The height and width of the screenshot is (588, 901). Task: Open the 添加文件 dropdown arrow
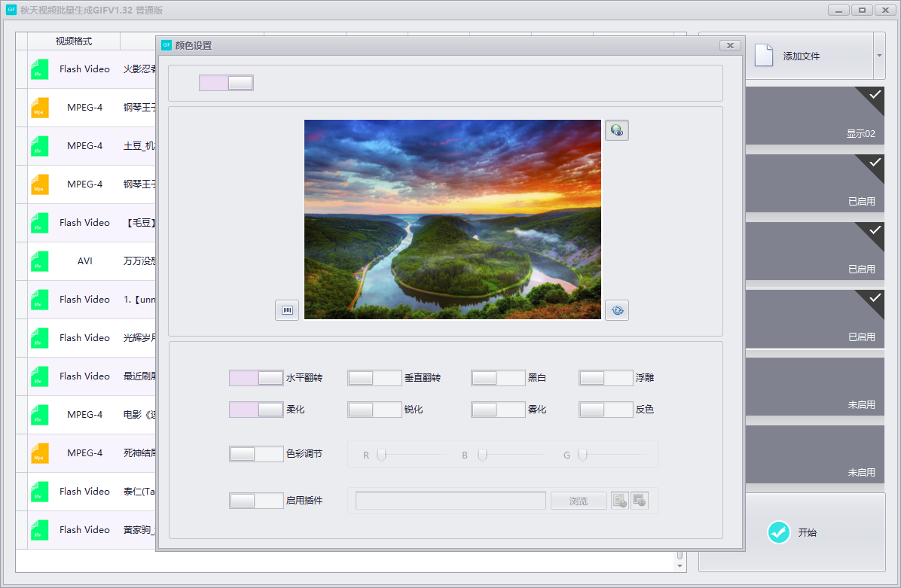point(879,56)
